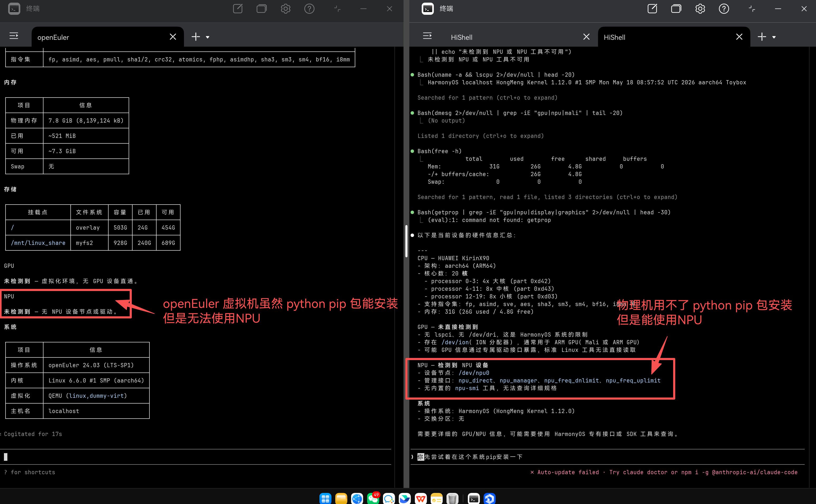The height and width of the screenshot is (504, 816).
Task: Click the 'overlay' filesystem cell
Action: tap(89, 227)
